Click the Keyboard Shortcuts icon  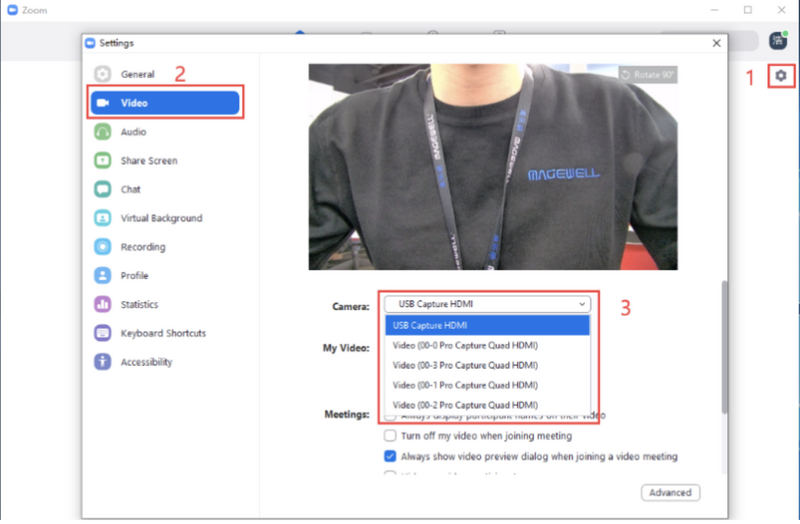pyautogui.click(x=103, y=333)
